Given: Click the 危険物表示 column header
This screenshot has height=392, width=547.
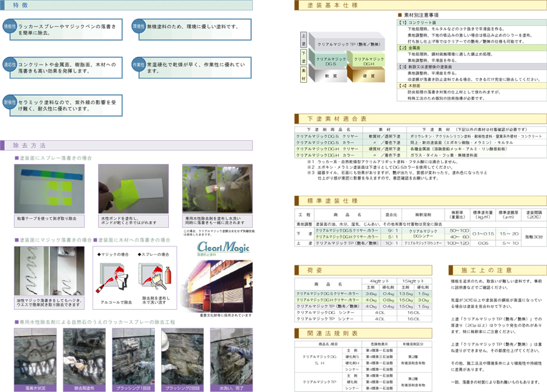Looking at the screenshot, I should click(x=379, y=344).
